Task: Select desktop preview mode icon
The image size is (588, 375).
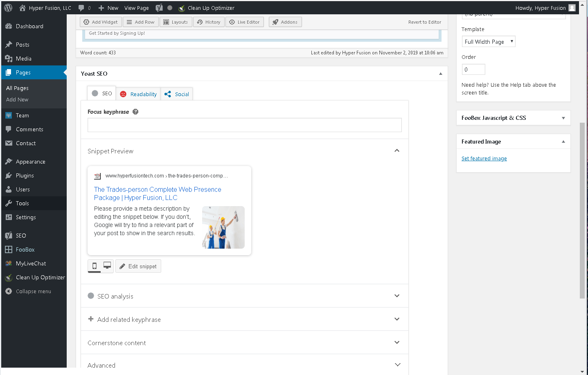Action: click(x=107, y=266)
